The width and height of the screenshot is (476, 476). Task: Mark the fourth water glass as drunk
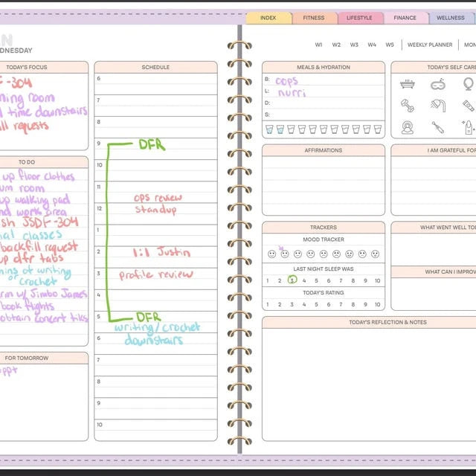pyautogui.click(x=302, y=129)
